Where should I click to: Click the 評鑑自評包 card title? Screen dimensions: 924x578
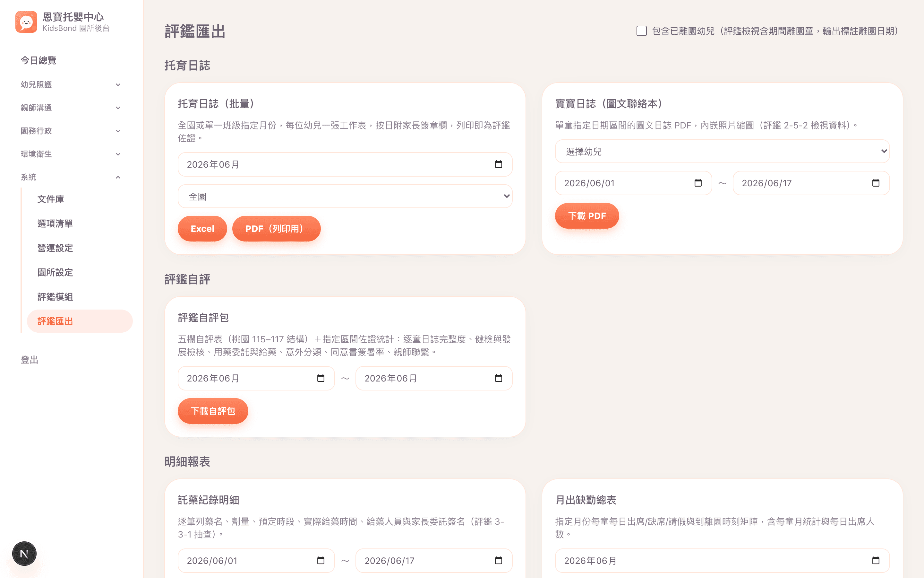click(203, 318)
